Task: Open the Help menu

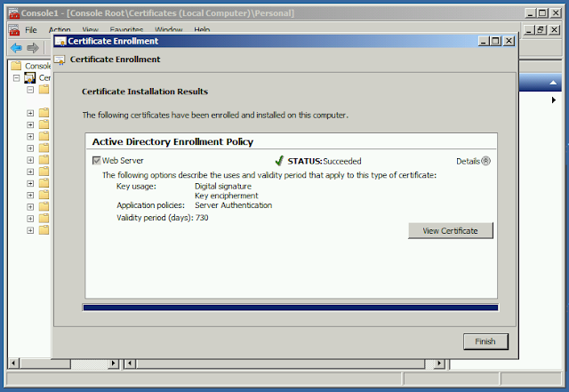Action: point(202,29)
